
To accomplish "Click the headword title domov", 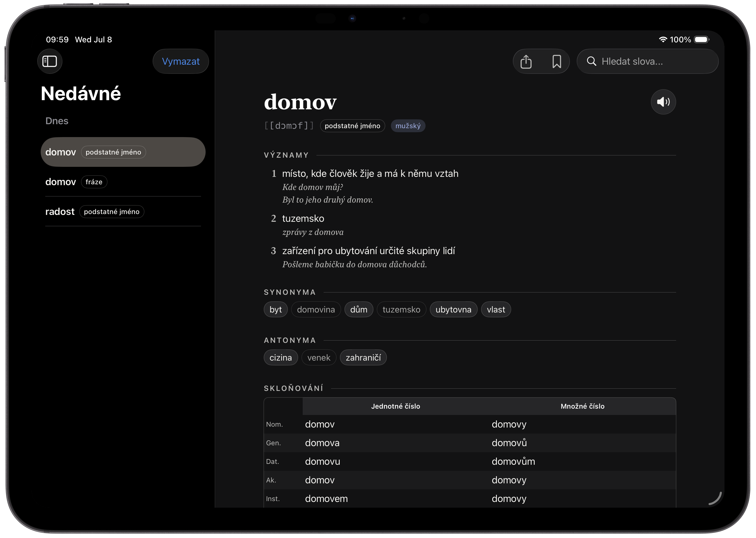I will pyautogui.click(x=300, y=102).
